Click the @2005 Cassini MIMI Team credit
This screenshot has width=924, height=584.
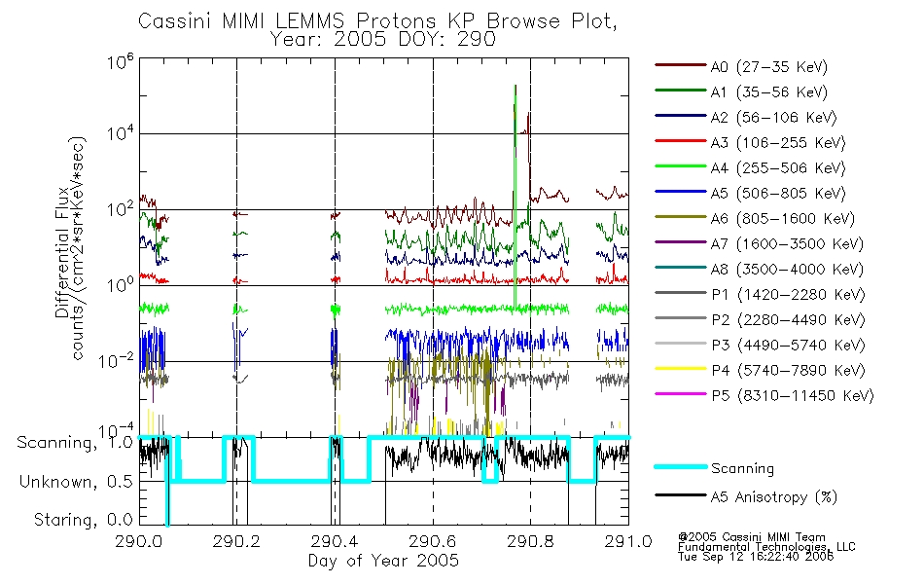[x=751, y=537]
